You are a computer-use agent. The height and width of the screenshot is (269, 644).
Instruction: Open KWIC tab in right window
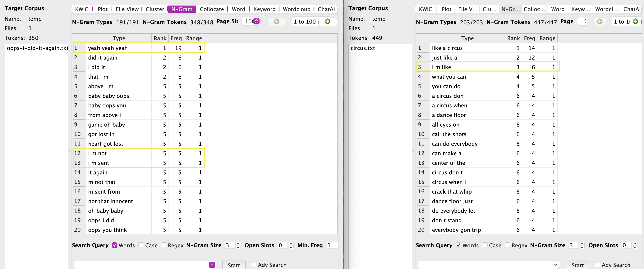[425, 9]
